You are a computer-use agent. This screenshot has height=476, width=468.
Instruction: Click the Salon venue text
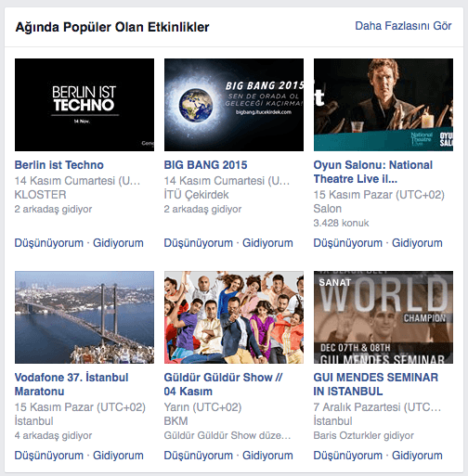tap(328, 209)
